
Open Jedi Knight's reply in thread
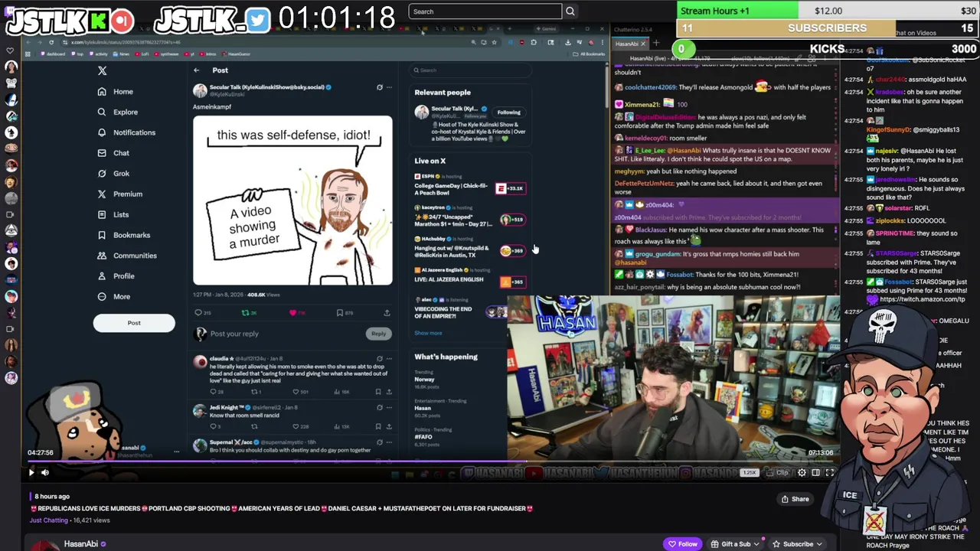(292, 417)
